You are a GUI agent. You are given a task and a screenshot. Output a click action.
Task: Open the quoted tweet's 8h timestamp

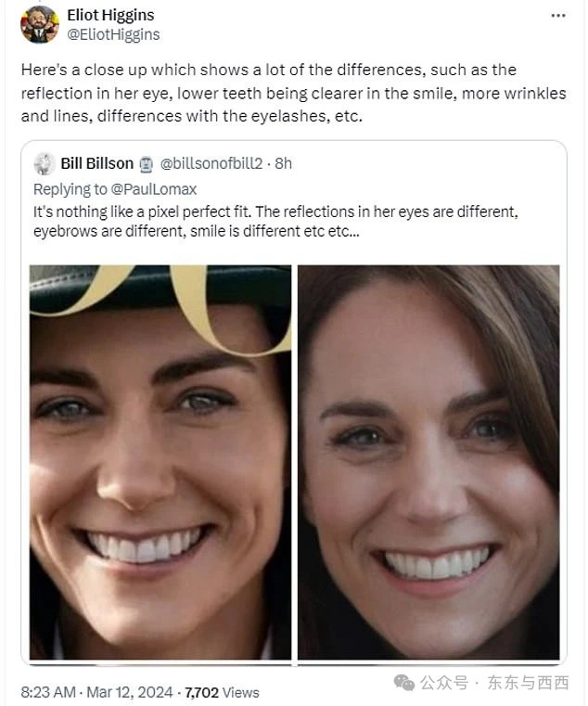coord(283,163)
